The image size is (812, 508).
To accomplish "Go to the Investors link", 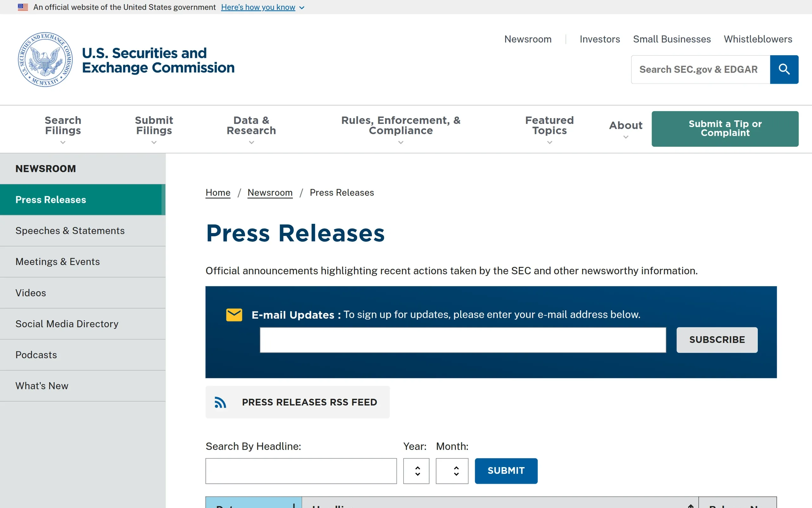I will pos(599,39).
